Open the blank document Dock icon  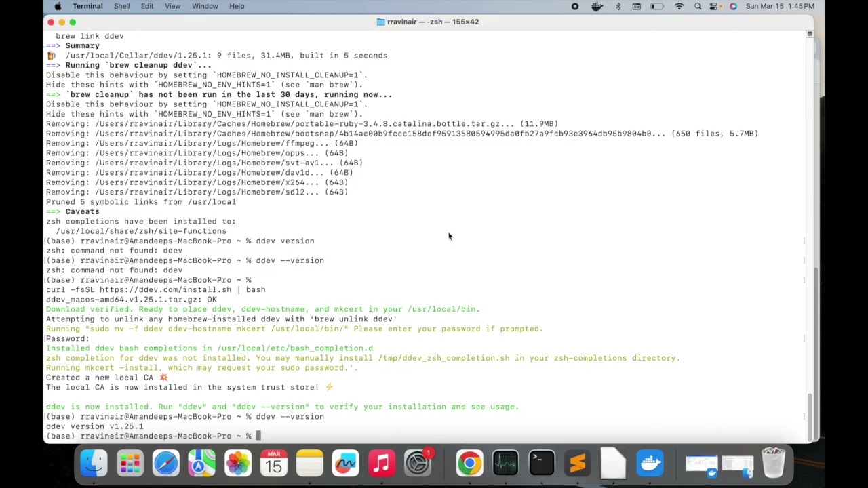[613, 464]
